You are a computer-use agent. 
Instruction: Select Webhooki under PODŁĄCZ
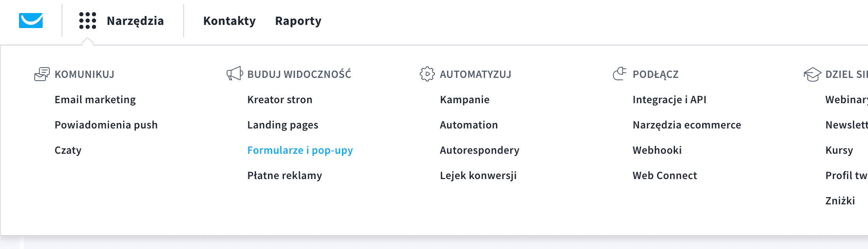tap(657, 150)
